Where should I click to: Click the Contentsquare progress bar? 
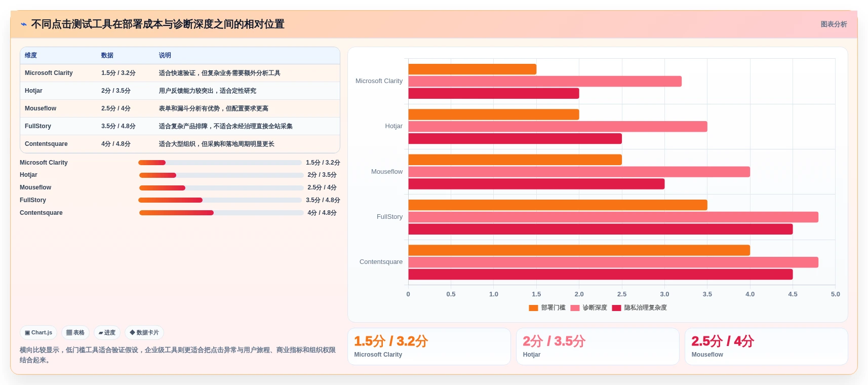(x=221, y=213)
